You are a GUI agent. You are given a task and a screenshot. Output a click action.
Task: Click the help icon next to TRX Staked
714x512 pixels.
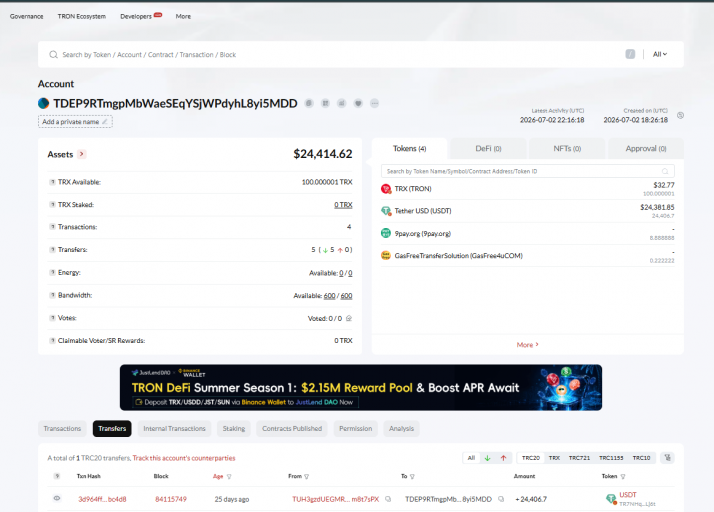click(52, 205)
